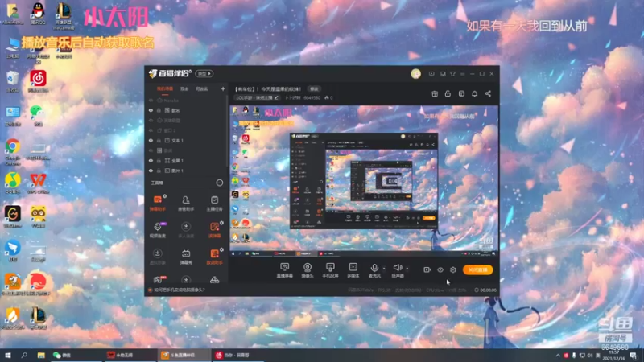This screenshot has width=644, height=362.
Task: Show the 歌词 source layer
Action: pyautogui.click(x=151, y=150)
